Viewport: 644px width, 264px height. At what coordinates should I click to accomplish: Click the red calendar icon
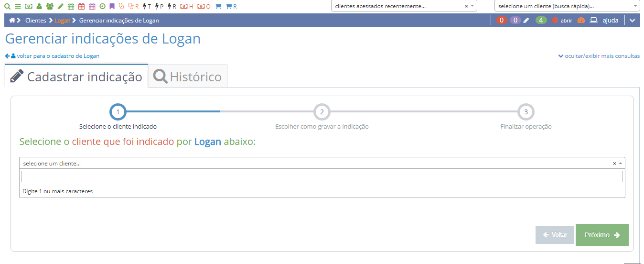pos(81,6)
